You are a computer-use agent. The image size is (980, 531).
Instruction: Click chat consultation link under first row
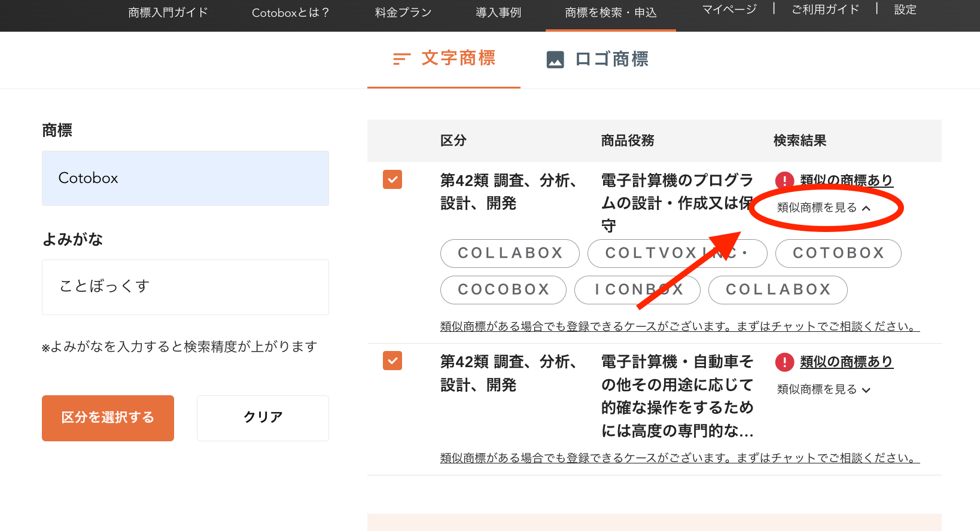pos(680,326)
